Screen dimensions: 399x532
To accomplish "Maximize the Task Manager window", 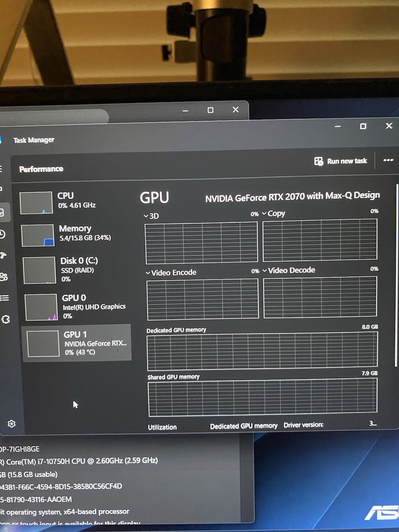I will tap(363, 126).
